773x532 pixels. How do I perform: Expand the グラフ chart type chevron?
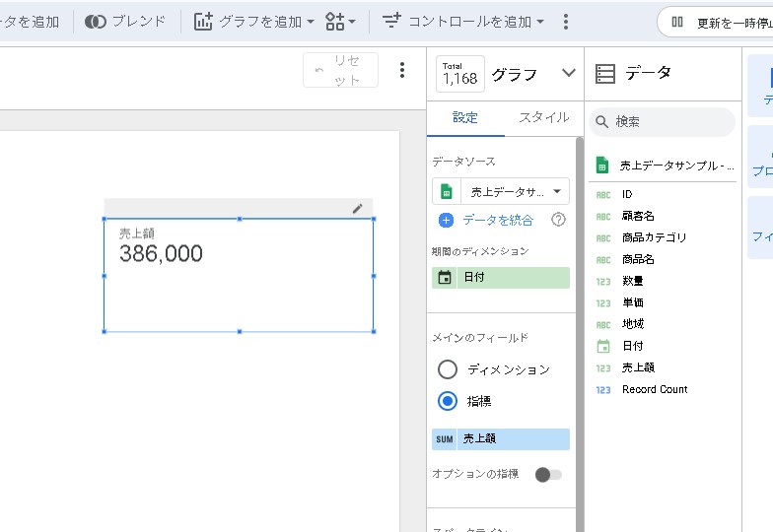[568, 73]
